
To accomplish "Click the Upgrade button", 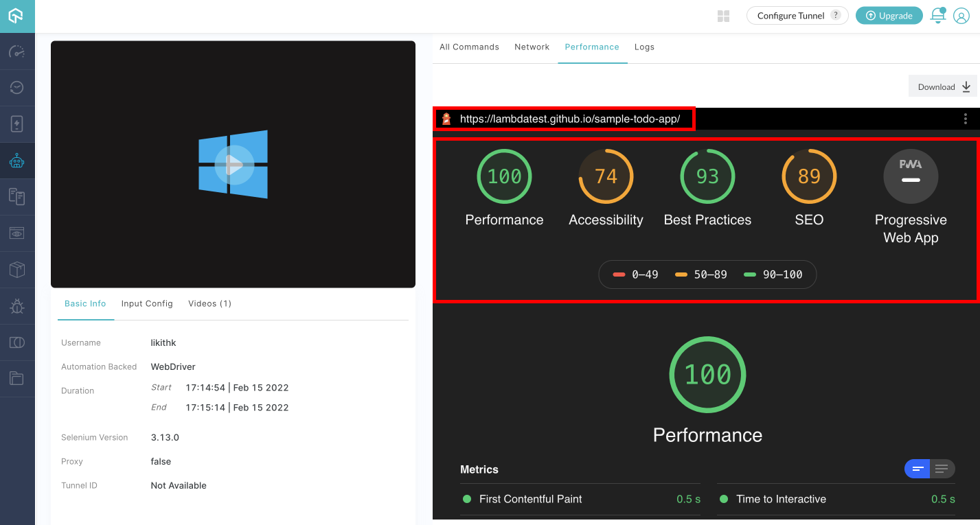I will [x=889, y=16].
